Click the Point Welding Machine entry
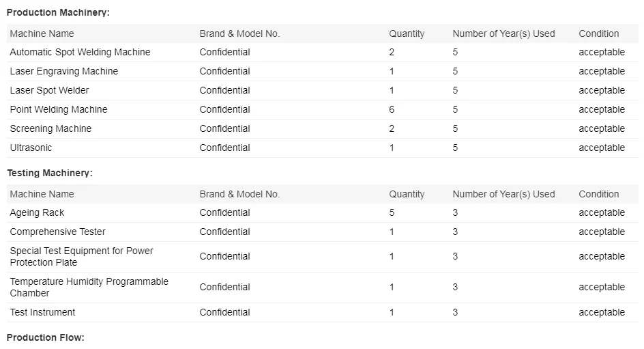Viewport: 644px width, 349px height. pos(58,110)
